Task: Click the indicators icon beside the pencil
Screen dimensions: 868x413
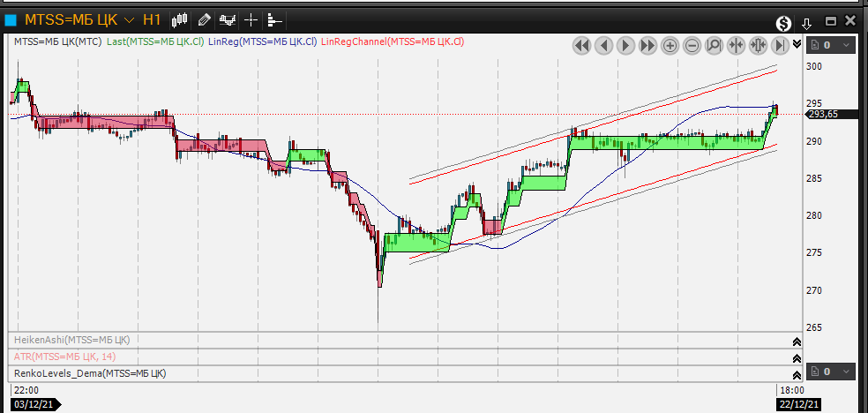Action: pyautogui.click(x=228, y=19)
